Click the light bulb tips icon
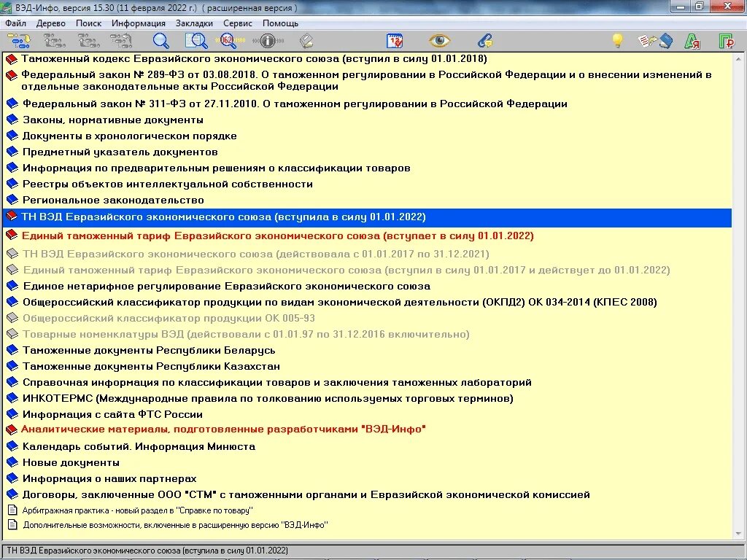 point(617,41)
